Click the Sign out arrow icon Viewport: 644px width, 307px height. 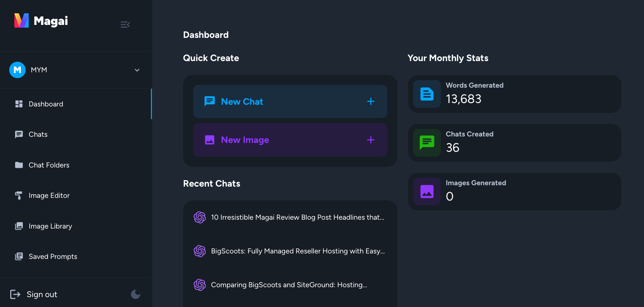coord(15,294)
